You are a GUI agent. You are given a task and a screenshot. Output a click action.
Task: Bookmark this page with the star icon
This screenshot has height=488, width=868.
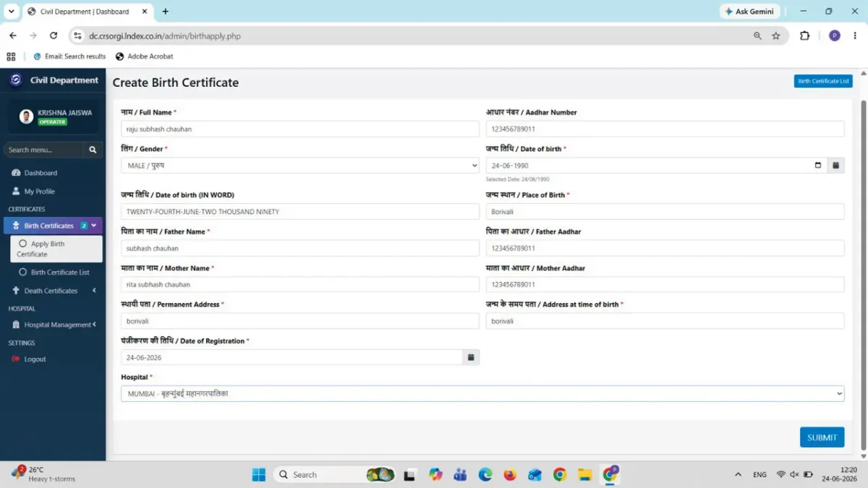(x=776, y=35)
